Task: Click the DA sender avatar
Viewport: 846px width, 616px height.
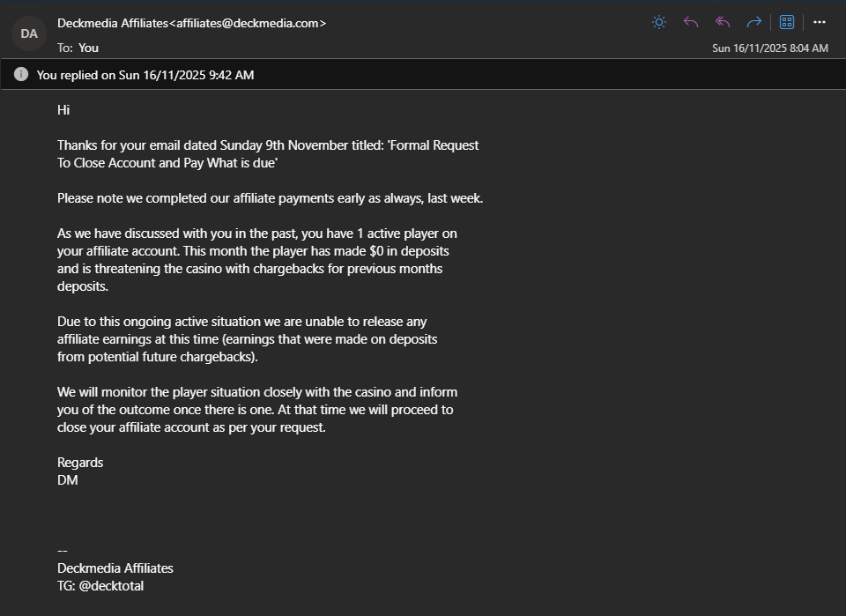Action: (x=29, y=33)
